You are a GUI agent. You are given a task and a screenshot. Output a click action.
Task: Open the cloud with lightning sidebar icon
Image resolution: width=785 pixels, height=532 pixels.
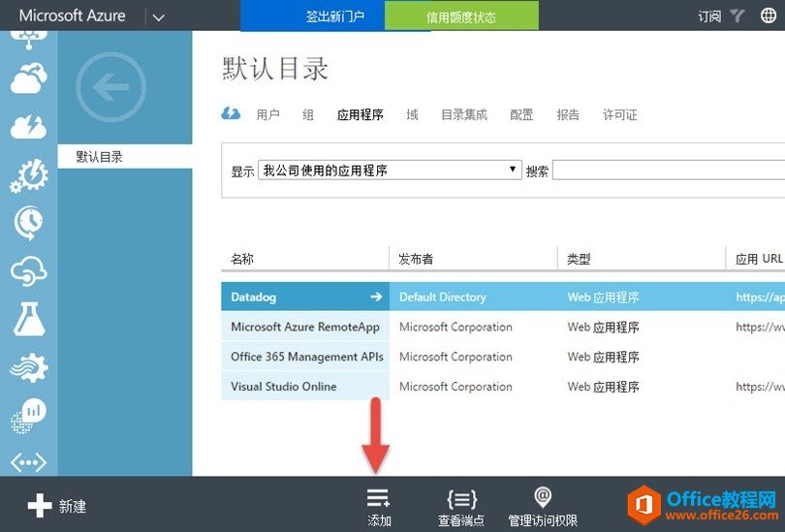click(28, 126)
